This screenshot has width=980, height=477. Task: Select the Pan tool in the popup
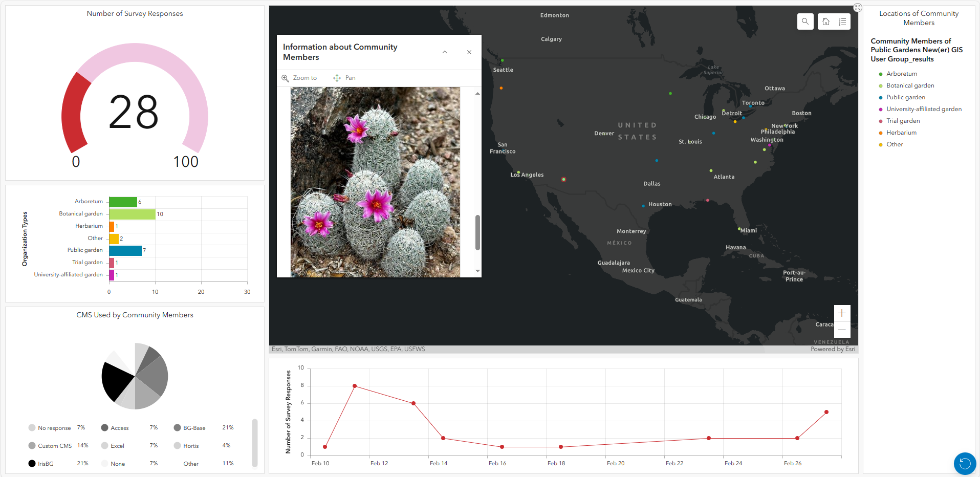(344, 78)
